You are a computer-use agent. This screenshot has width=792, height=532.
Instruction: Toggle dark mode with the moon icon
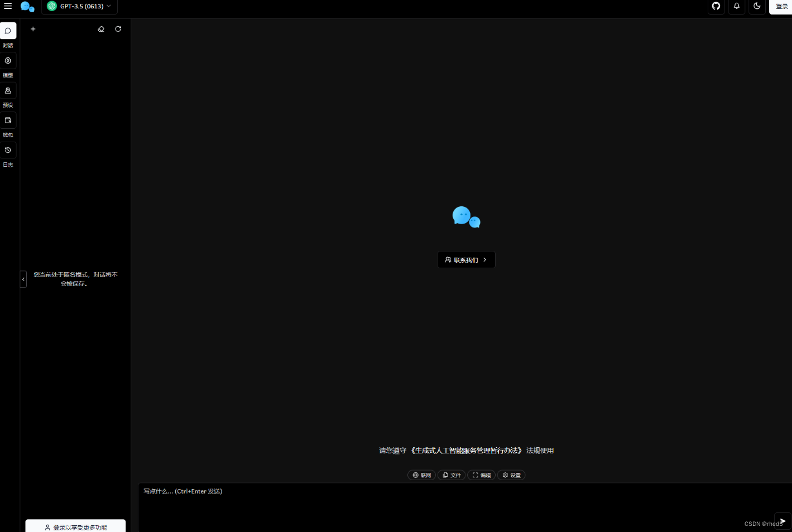tap(757, 7)
